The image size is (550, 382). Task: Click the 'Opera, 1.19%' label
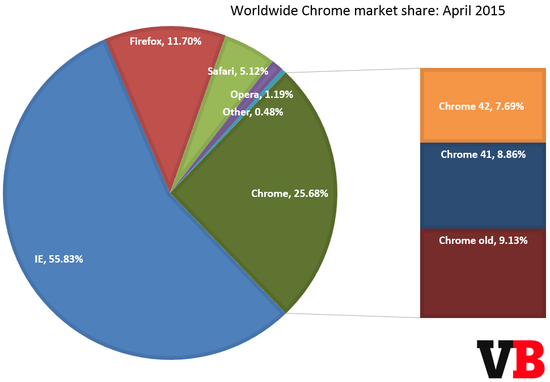point(262,94)
